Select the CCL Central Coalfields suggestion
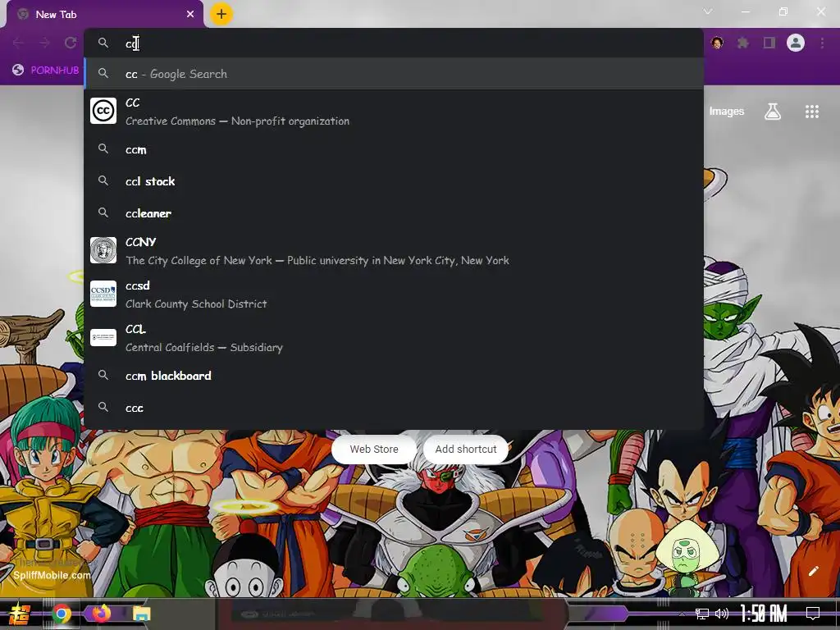Viewport: 840px width, 630px height. point(394,337)
